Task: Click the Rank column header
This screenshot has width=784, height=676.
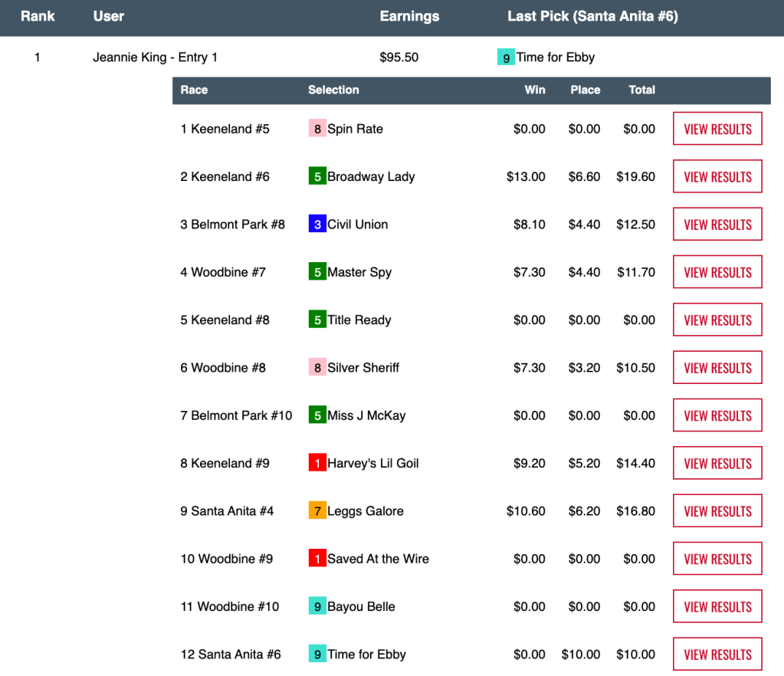Action: tap(38, 16)
